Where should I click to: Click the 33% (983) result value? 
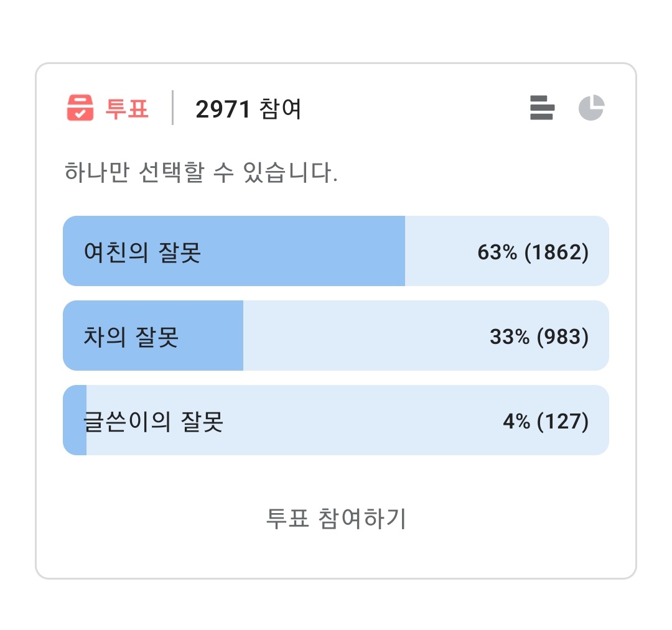tap(539, 336)
